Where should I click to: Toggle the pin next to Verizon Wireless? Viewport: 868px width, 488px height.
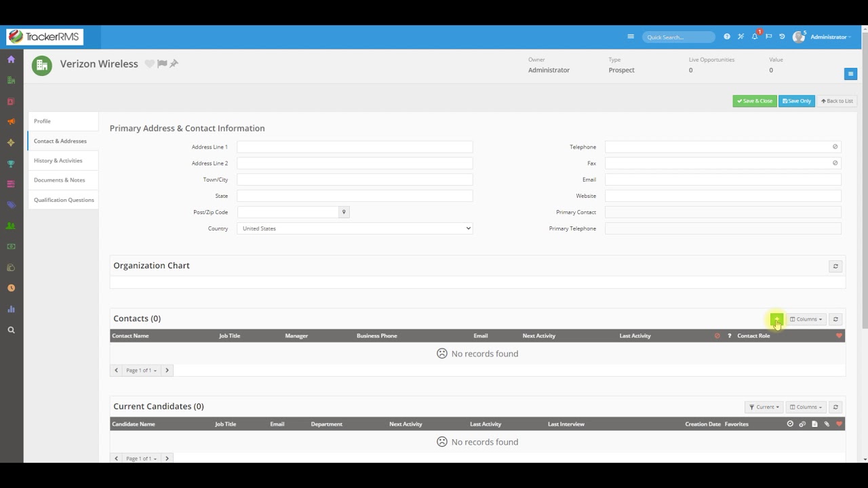[x=174, y=64]
